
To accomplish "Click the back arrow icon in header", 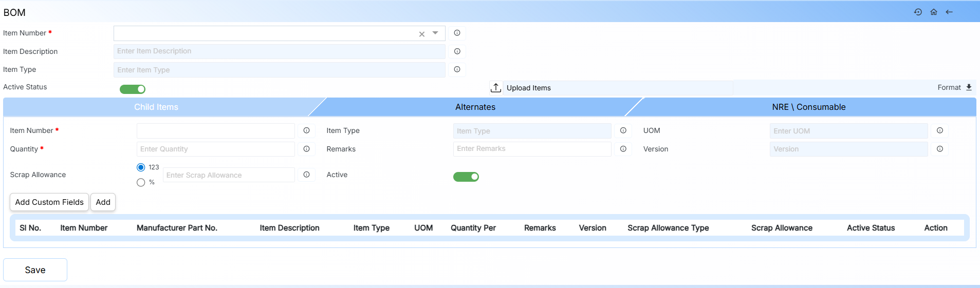I will [x=949, y=12].
